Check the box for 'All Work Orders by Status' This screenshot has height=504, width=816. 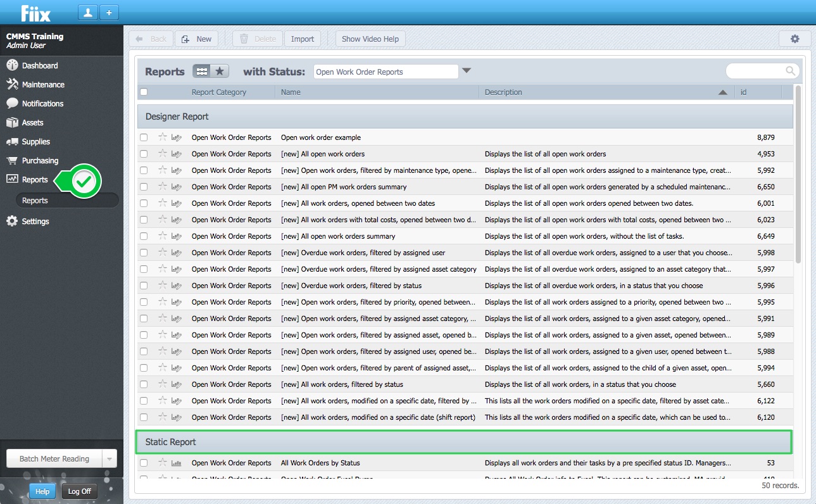pos(144,463)
